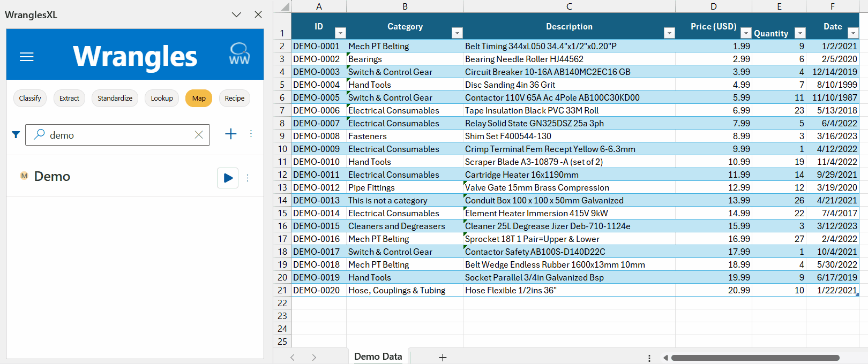Clear the demo search text
This screenshot has height=364, width=868.
click(x=199, y=135)
